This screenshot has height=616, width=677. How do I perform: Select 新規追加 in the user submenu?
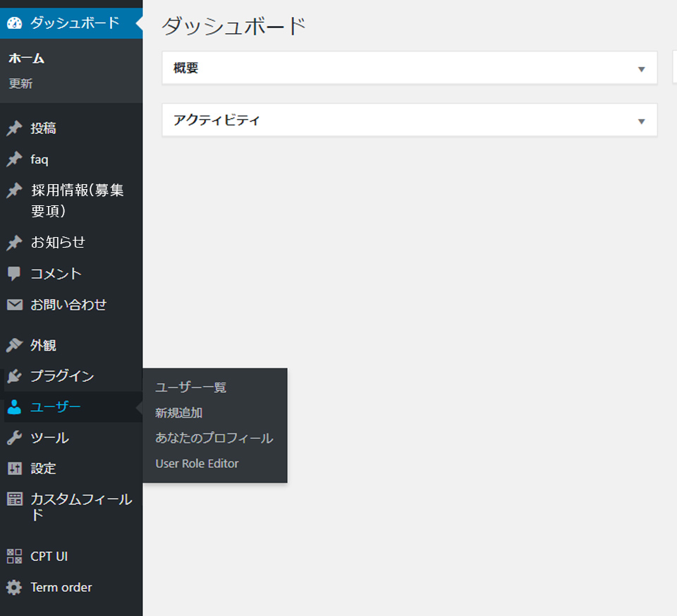(x=179, y=413)
